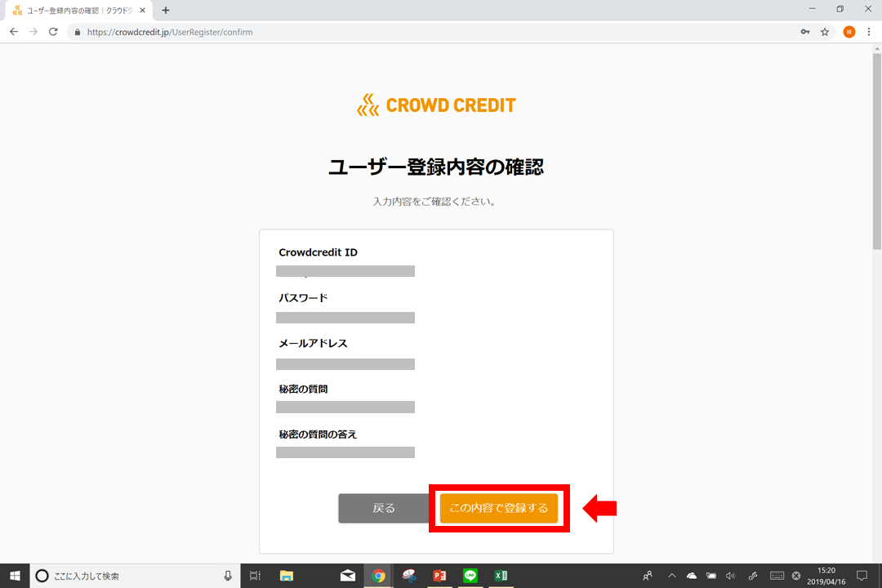
Task: Close the ユーザー登録内容の確認 tab
Action: (142, 10)
